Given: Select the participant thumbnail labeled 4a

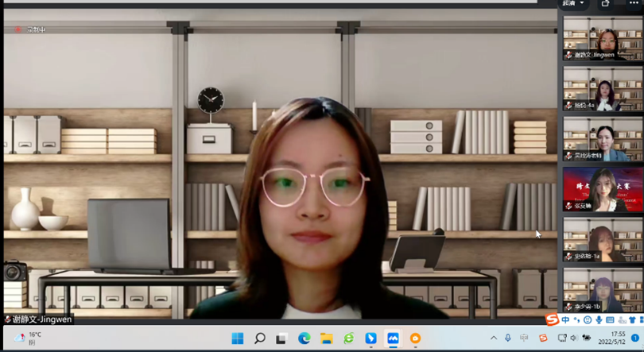Looking at the screenshot, I should [603, 89].
